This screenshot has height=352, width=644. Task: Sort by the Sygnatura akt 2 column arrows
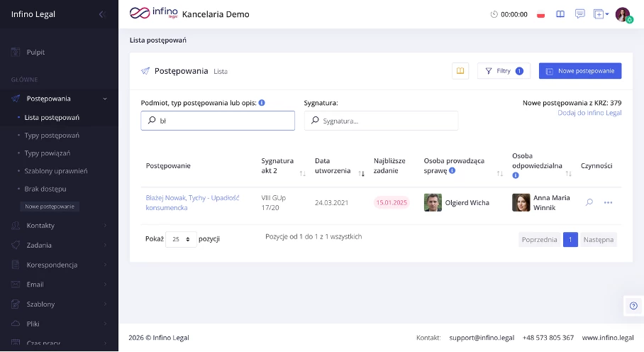pos(303,174)
